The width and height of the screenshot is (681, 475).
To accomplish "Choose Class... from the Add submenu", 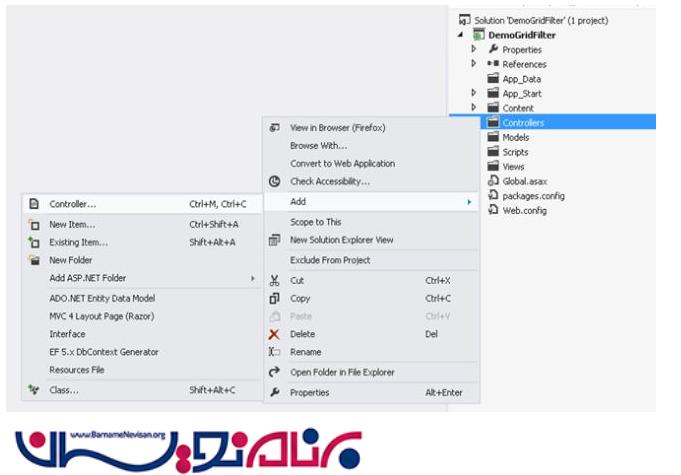I will click(142, 389).
